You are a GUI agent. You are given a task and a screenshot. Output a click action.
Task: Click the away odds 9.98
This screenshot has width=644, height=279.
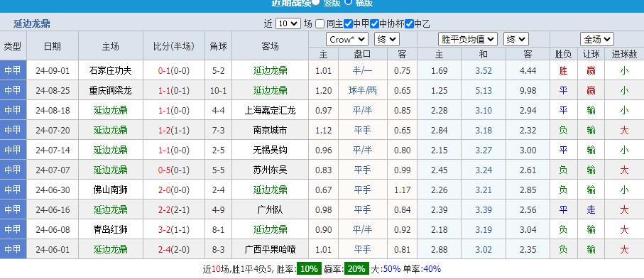coord(528,90)
